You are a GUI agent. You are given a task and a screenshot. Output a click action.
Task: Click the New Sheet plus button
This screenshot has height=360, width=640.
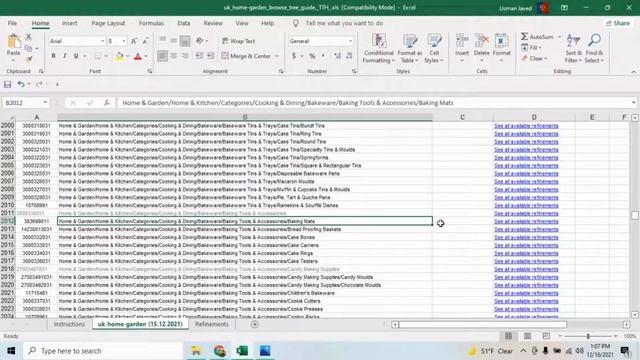(x=255, y=324)
